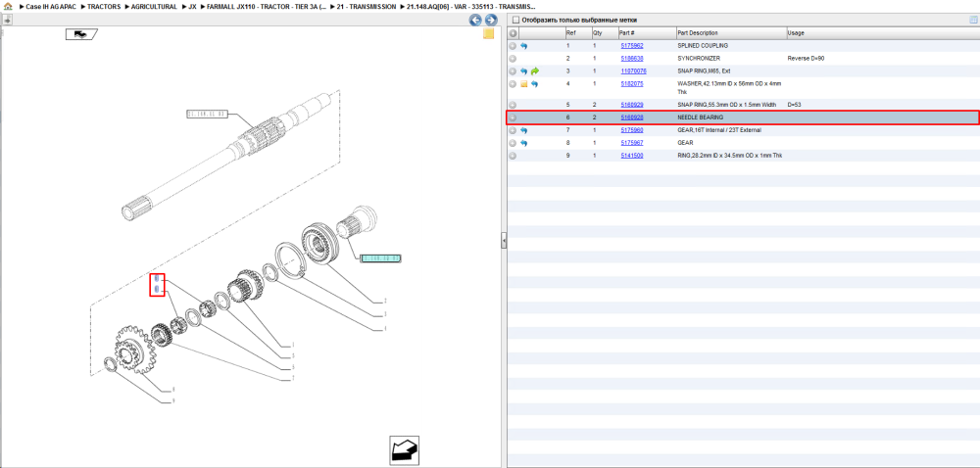Select the 'NEEDLE BEARING' description

click(x=701, y=117)
